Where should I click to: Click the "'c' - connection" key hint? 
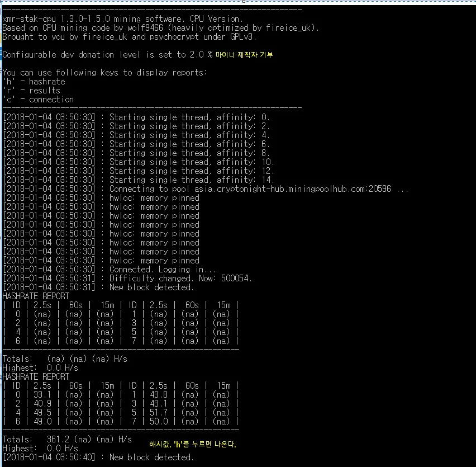39,100
